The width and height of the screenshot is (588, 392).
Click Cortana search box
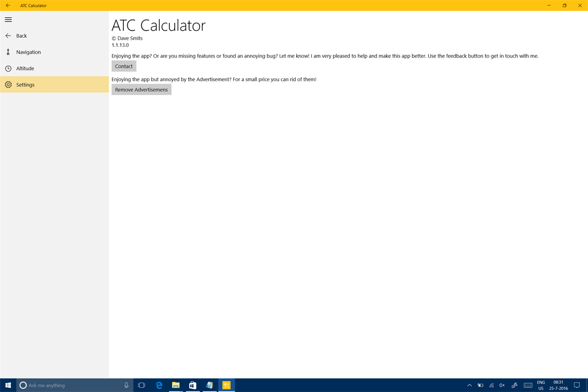75,385
